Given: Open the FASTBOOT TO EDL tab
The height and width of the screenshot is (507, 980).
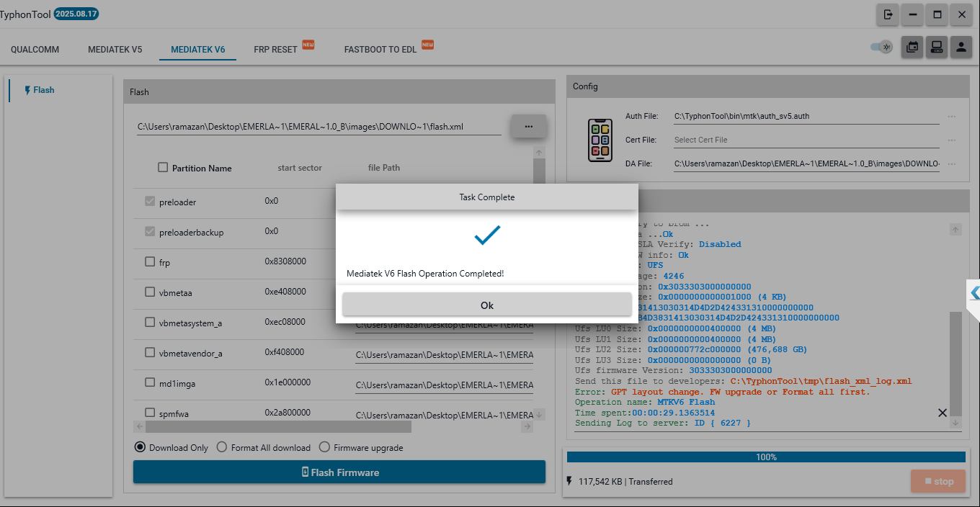Looking at the screenshot, I should tap(380, 50).
